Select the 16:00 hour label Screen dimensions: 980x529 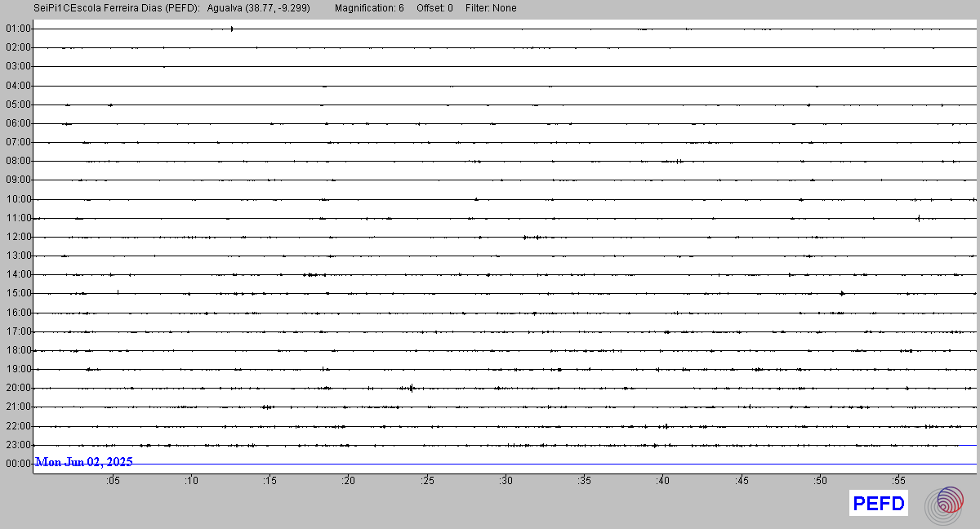(x=18, y=313)
